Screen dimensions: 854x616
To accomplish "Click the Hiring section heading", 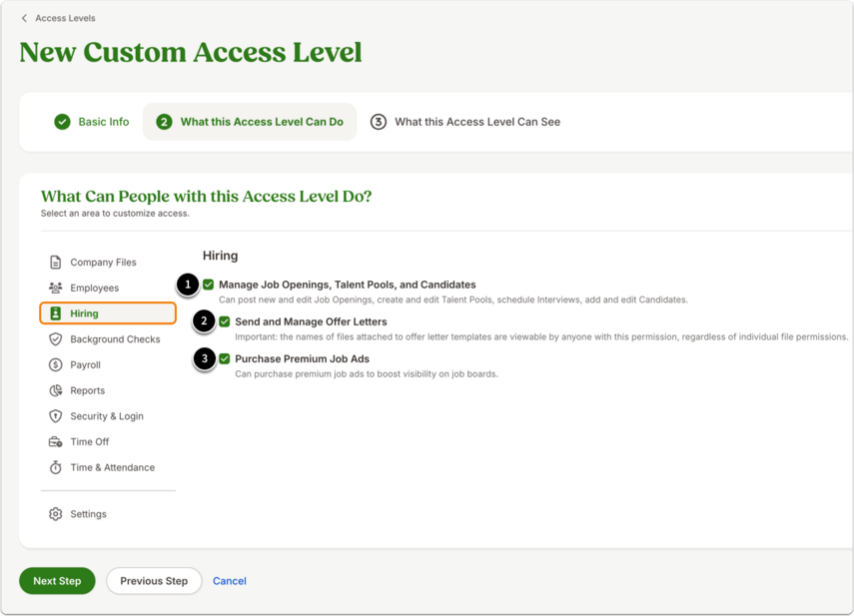I will tap(220, 256).
